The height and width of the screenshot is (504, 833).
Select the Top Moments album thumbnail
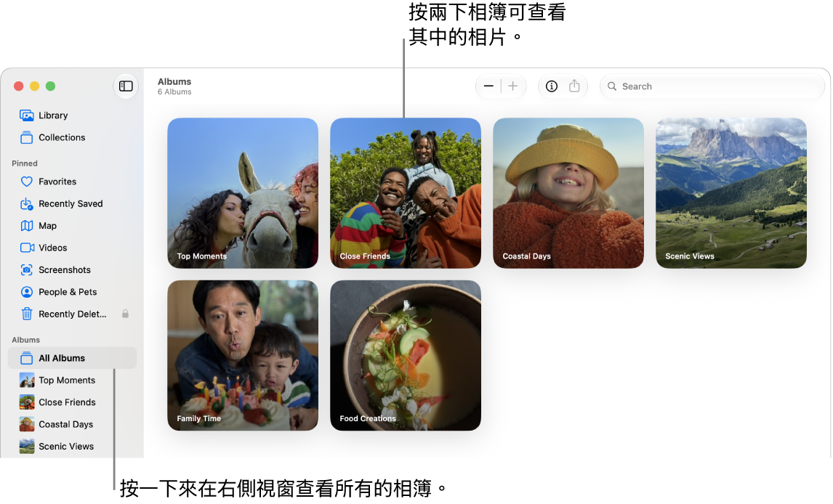click(243, 193)
